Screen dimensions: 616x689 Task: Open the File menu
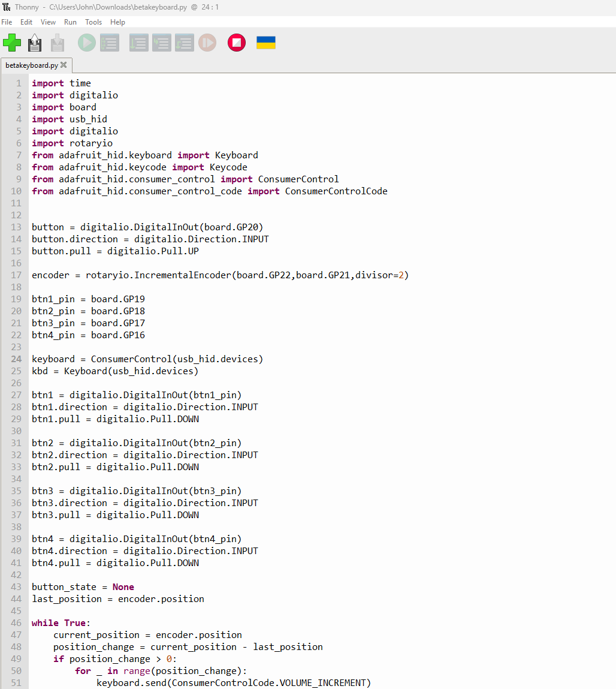pyautogui.click(x=7, y=22)
